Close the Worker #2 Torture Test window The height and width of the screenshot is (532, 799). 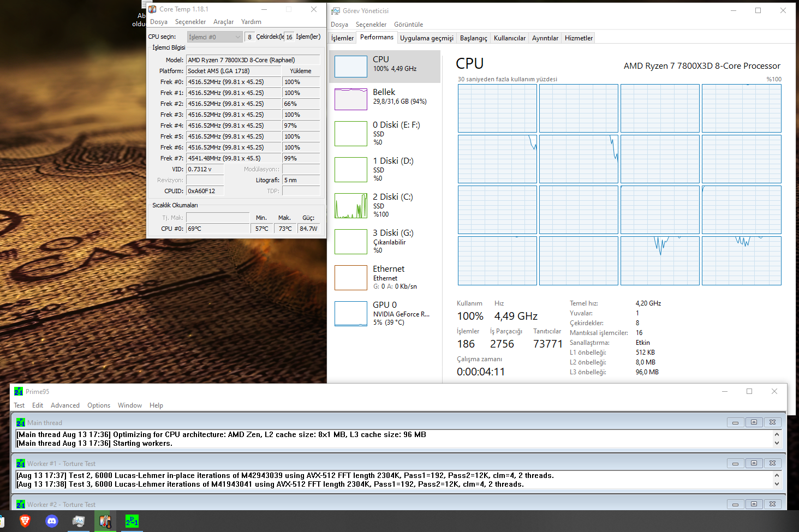pos(772,504)
